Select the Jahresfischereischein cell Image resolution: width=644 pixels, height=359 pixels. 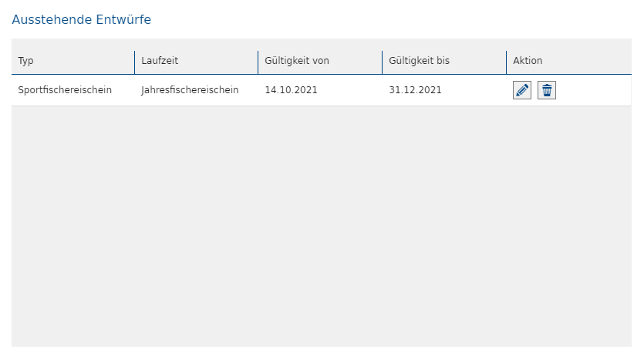[x=190, y=90]
